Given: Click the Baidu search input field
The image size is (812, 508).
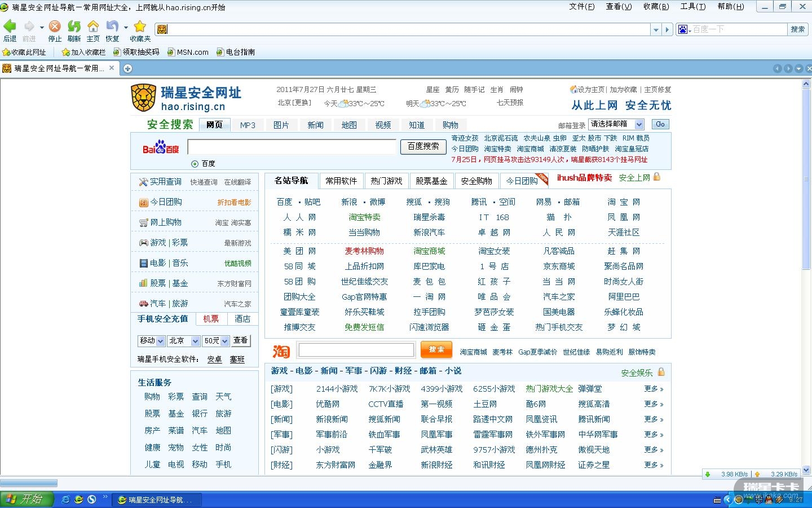Looking at the screenshot, I should pyautogui.click(x=292, y=147).
